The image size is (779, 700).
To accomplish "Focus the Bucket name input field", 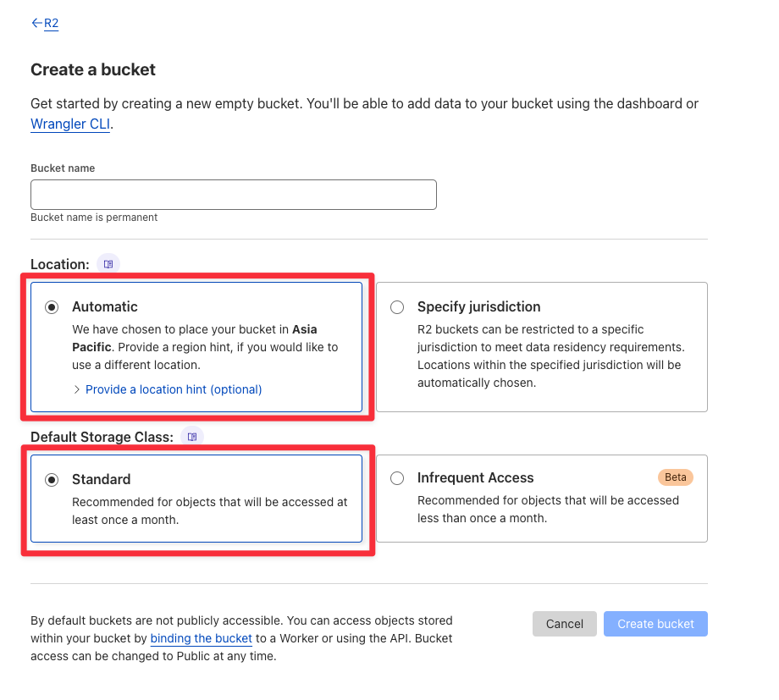I will click(x=234, y=195).
